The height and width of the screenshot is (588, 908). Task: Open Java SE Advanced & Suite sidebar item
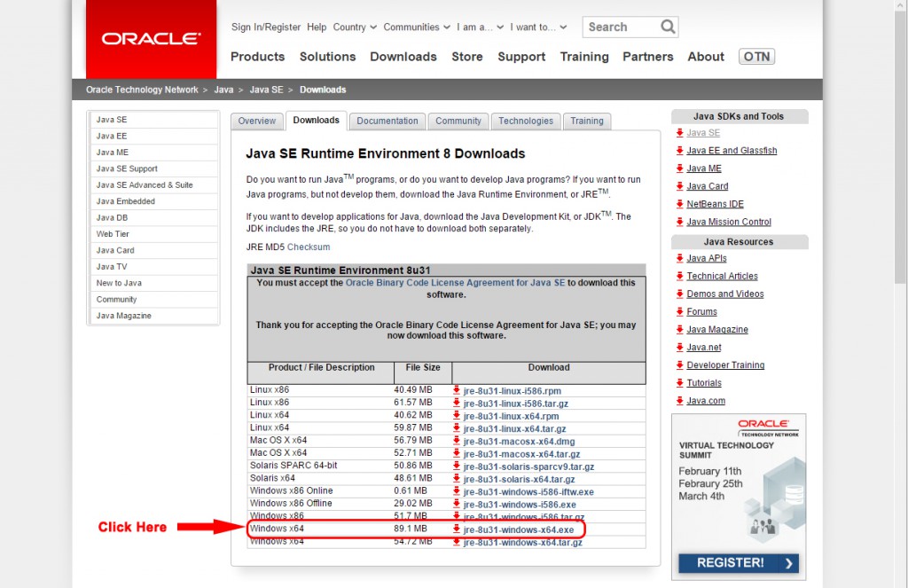154,184
